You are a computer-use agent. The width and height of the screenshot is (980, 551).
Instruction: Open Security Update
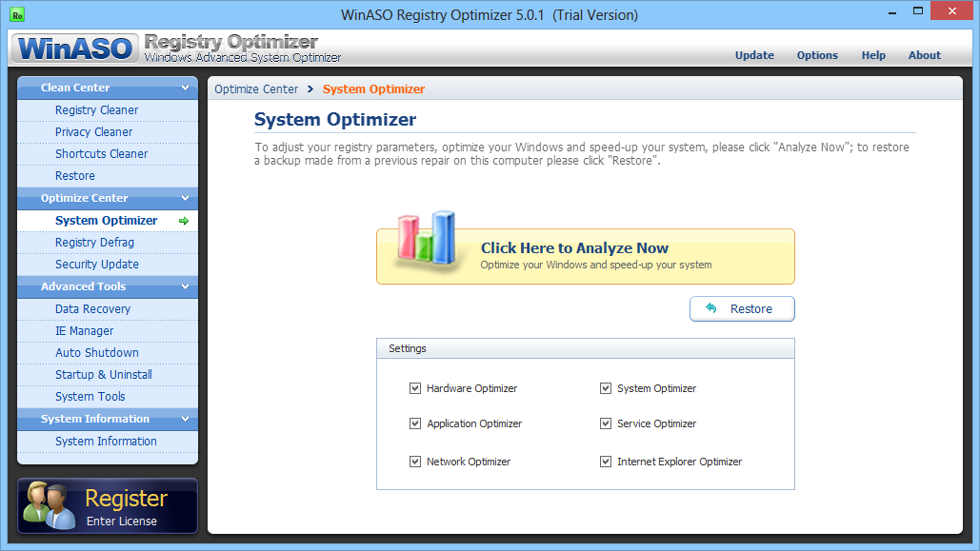108,265
